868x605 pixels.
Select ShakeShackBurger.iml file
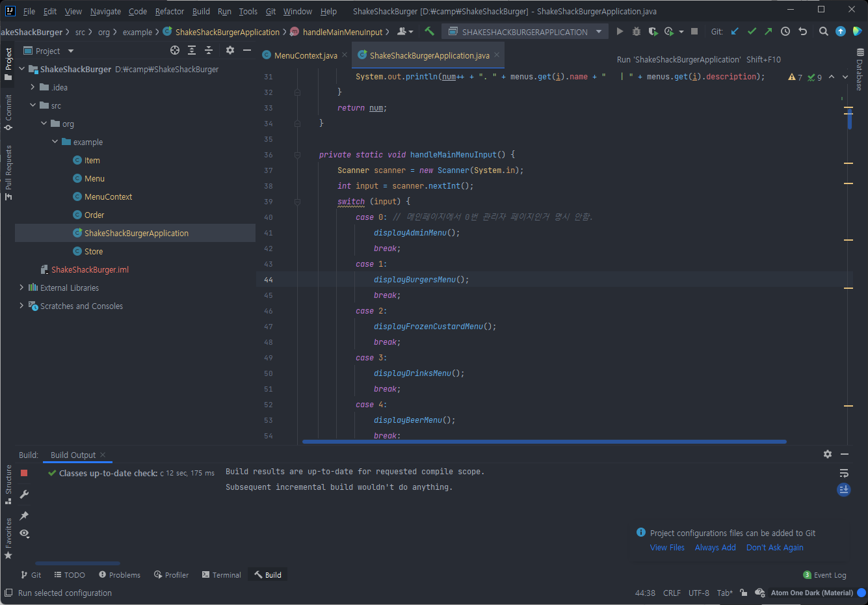90,269
